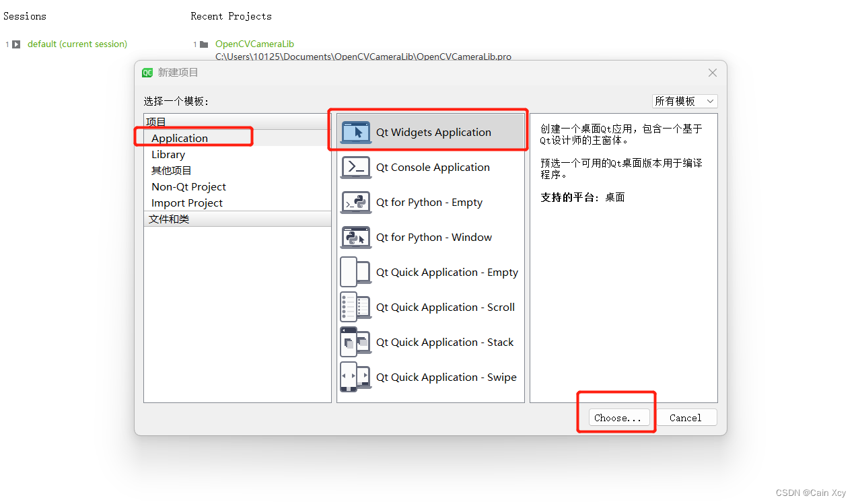Select the 其他项目 category
Screen dimensions: 856x504
point(238,170)
